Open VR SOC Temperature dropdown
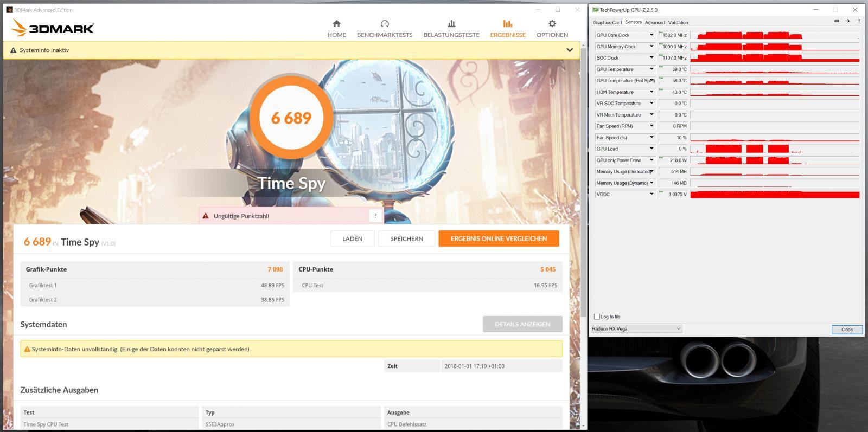This screenshot has height=432, width=868. click(652, 104)
